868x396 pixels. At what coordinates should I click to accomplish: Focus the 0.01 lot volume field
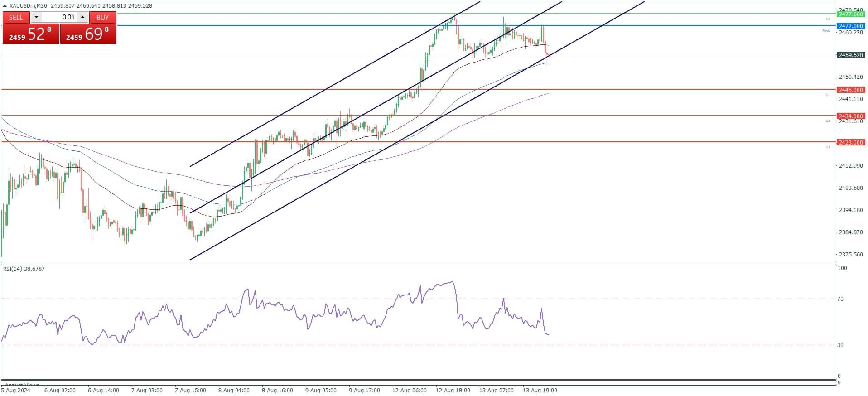pyautogui.click(x=59, y=17)
